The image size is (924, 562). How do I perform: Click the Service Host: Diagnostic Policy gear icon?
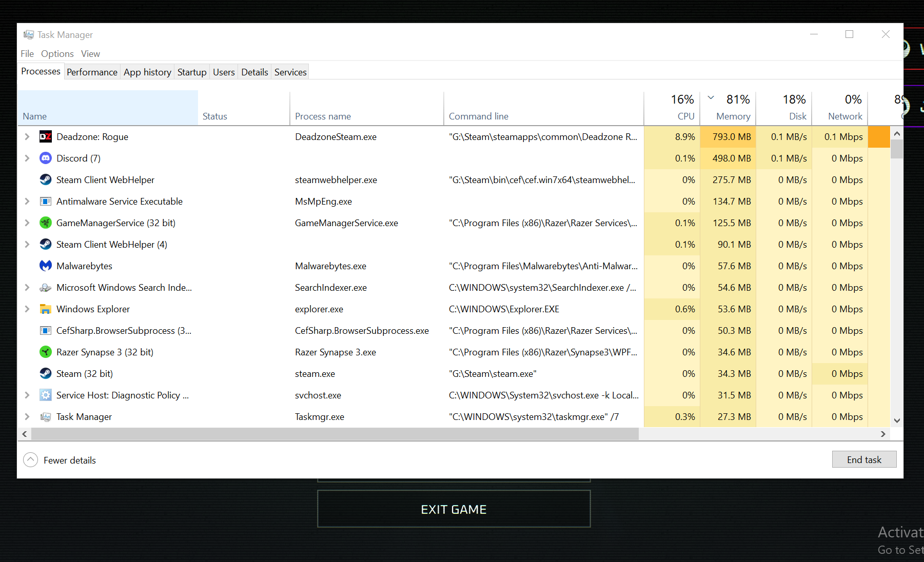46,395
